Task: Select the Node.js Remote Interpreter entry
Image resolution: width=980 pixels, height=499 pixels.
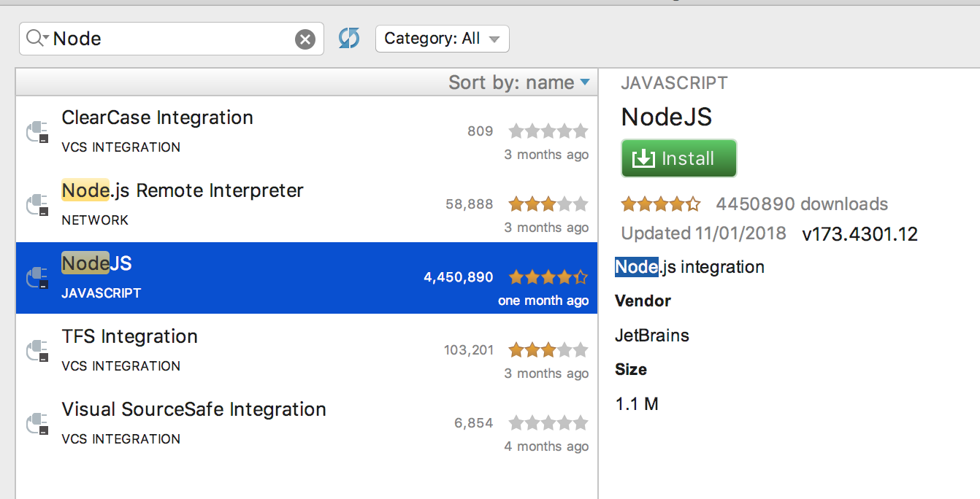Action: [x=219, y=205]
